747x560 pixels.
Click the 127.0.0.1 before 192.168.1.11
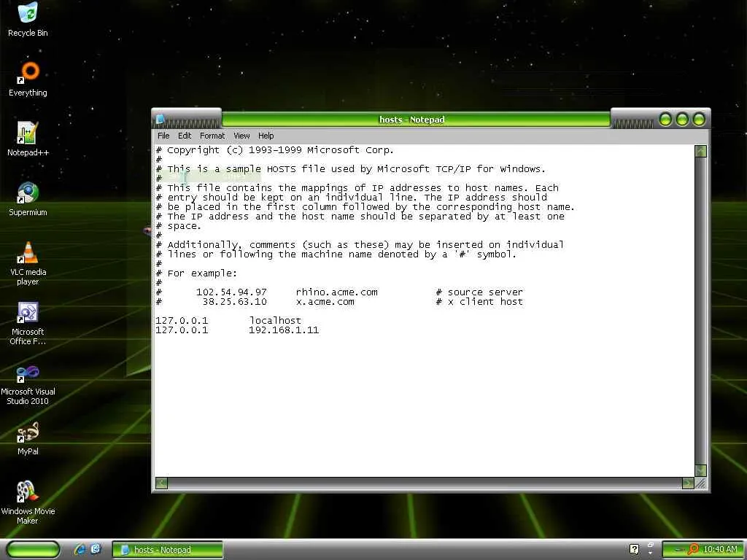[182, 330]
